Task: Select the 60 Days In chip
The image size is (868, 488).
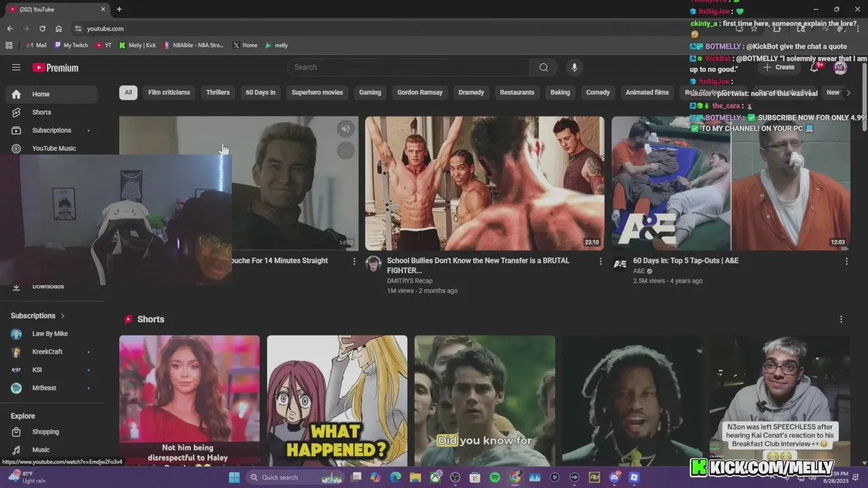Action: coord(260,92)
